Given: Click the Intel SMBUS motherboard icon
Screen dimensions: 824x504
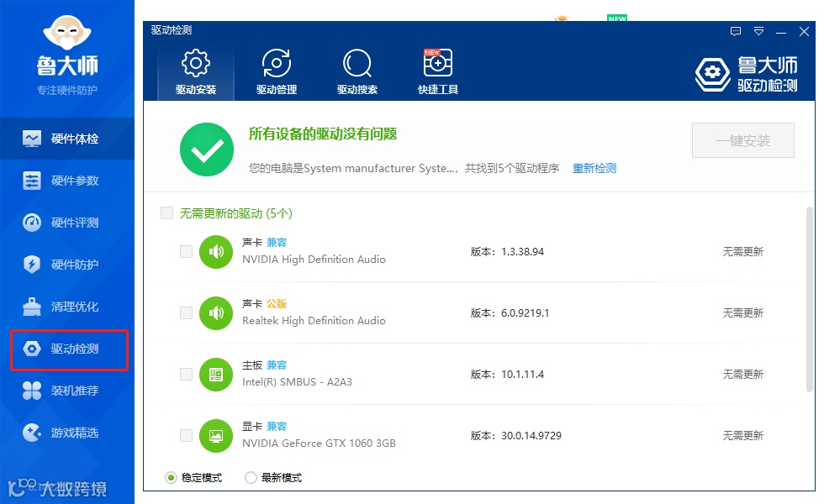Looking at the screenshot, I should (x=216, y=375).
